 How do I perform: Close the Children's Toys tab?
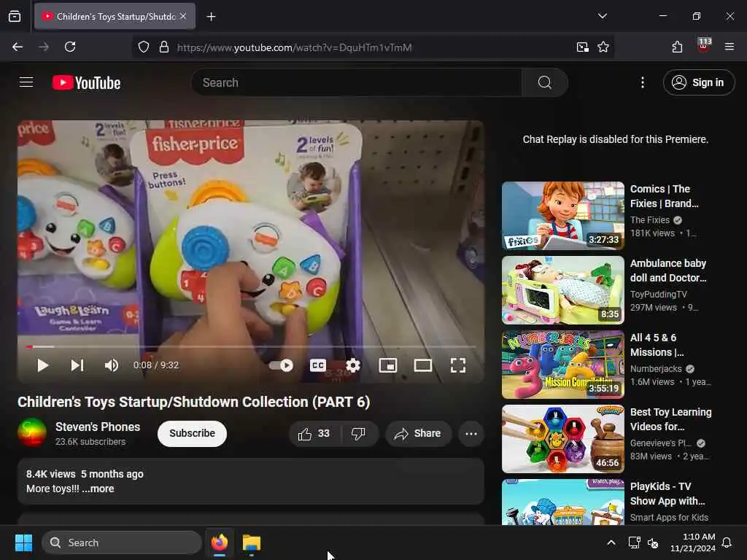183,16
